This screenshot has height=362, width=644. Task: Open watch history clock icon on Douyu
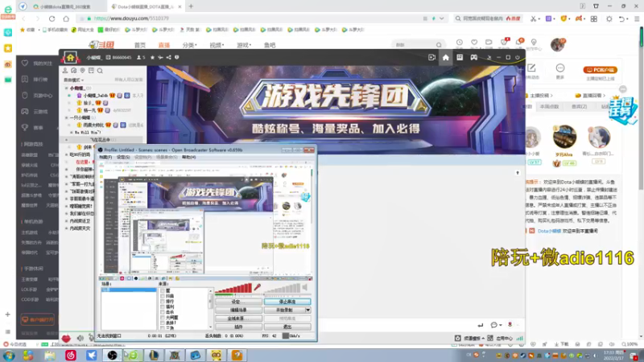coord(459,43)
